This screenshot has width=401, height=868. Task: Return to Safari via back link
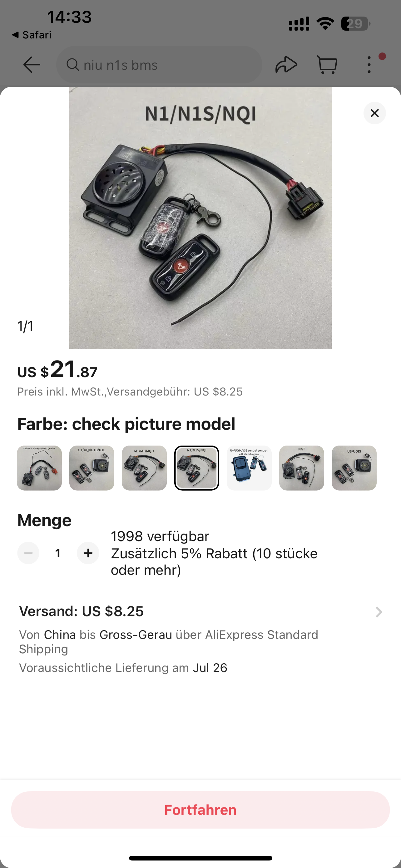click(x=31, y=35)
